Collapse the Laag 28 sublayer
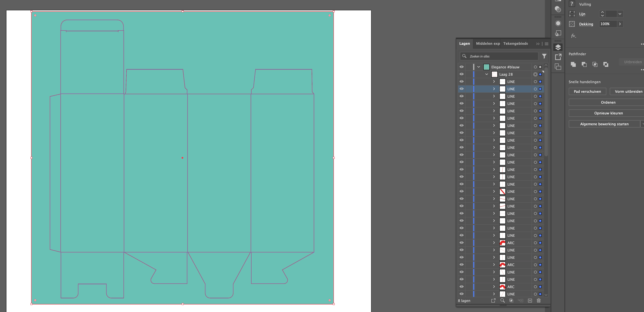This screenshot has width=644, height=312. coord(487,74)
